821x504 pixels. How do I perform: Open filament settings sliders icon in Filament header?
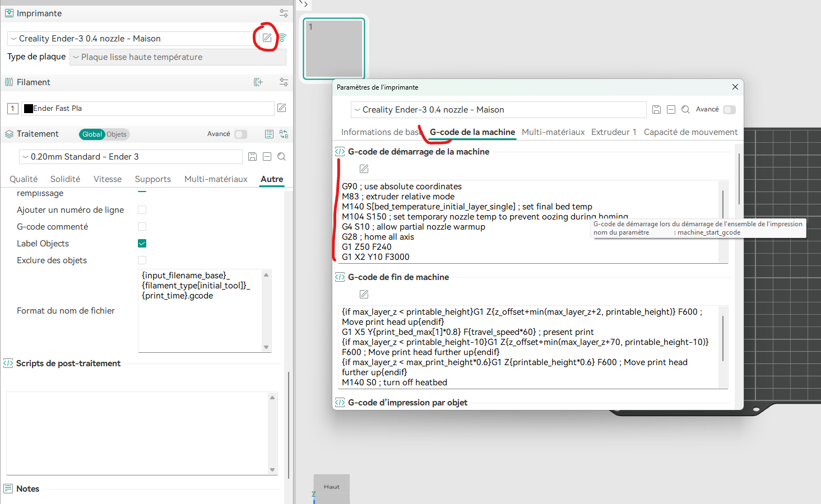point(284,82)
